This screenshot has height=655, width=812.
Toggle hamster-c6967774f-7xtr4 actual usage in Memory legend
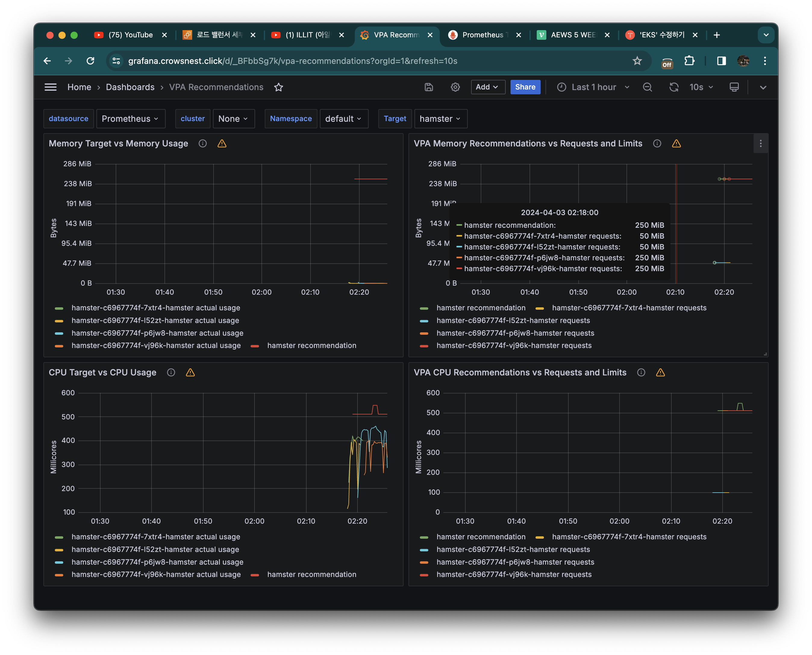point(155,308)
